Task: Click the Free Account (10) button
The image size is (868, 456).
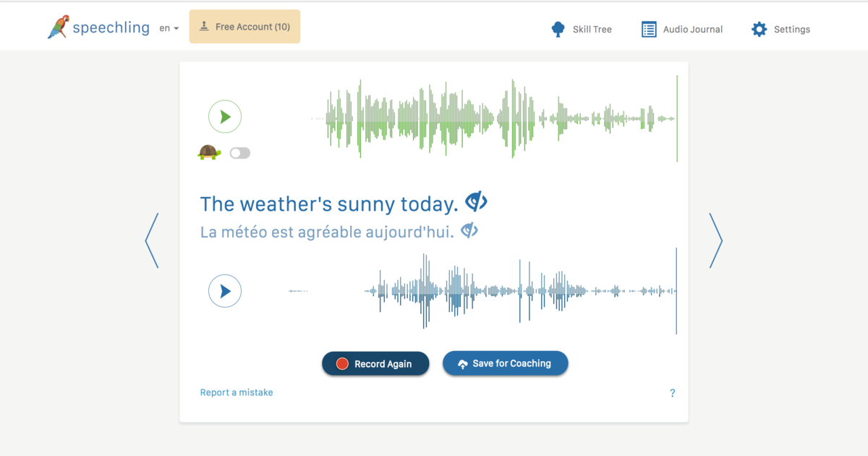Action: pyautogui.click(x=244, y=27)
